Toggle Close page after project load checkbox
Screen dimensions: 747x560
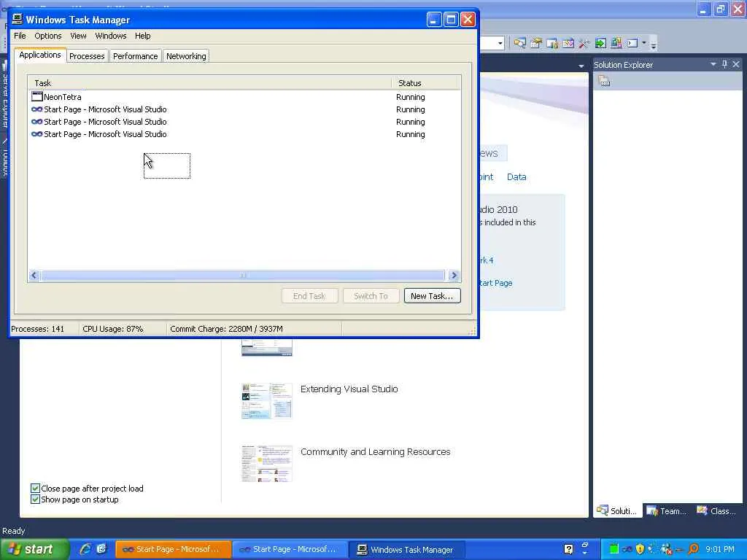[35, 488]
